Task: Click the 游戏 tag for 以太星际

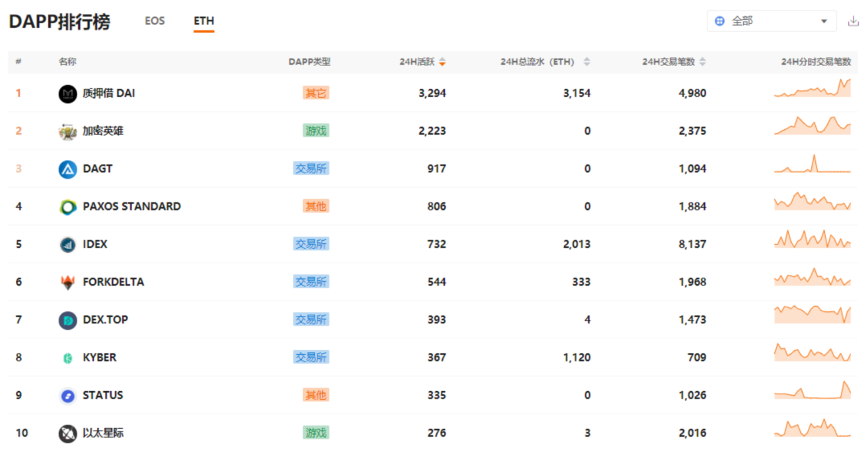Action: (x=316, y=433)
